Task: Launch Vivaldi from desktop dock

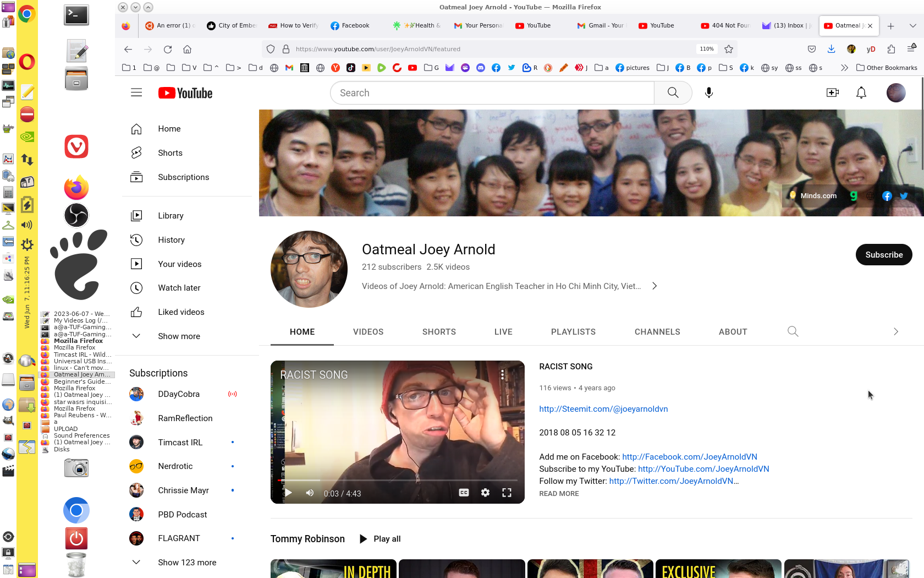Action: (x=76, y=146)
